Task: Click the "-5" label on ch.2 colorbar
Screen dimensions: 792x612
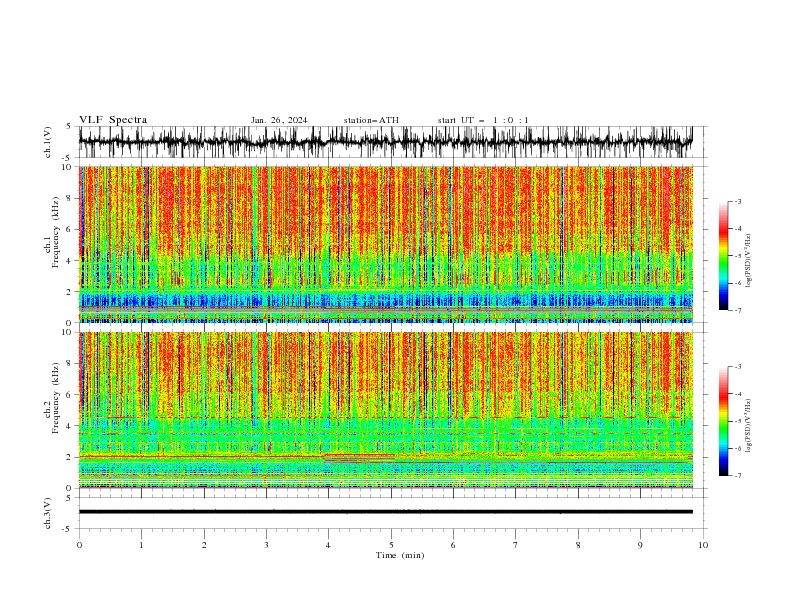Action: [738, 421]
